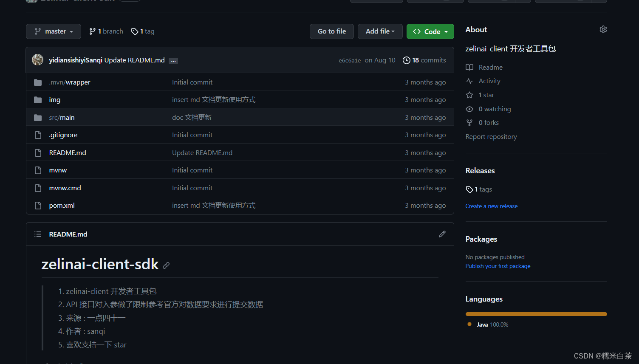
Task: Open the pom.xml file
Action: [x=62, y=206]
